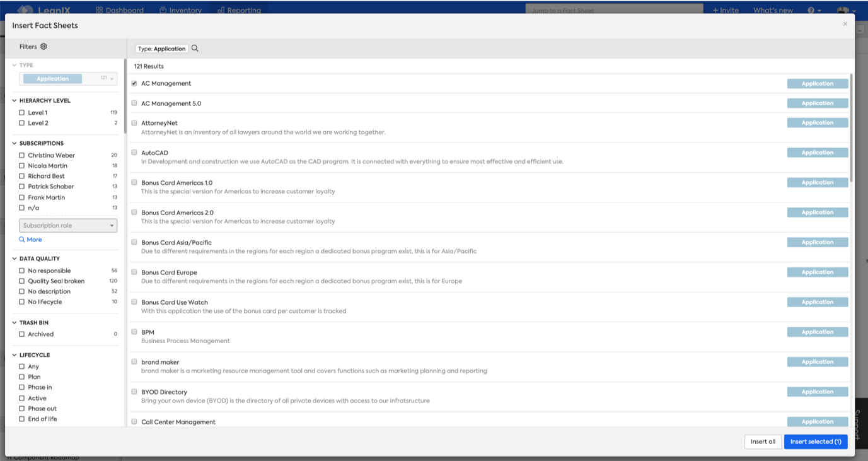Click the LeanIX logo
Screen dimensions: 868x461
coord(43,10)
